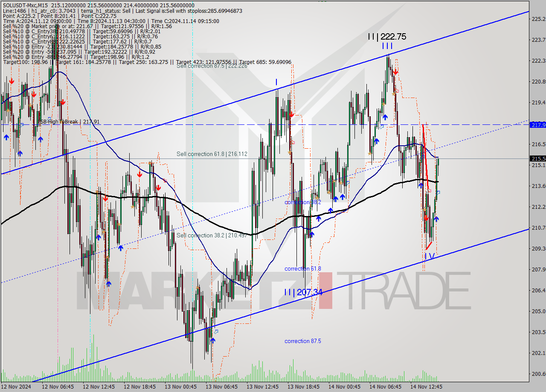The width and height of the screenshot is (546, 392).
Task: Click 'Sell correction 61.8 | 216.112' label
Action: coord(212,154)
